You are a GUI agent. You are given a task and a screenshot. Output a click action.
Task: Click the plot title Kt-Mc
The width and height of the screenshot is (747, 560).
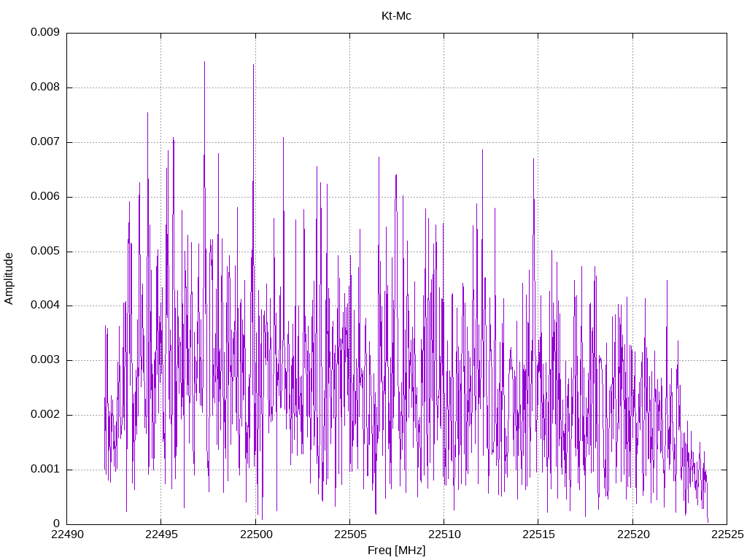pyautogui.click(x=396, y=16)
